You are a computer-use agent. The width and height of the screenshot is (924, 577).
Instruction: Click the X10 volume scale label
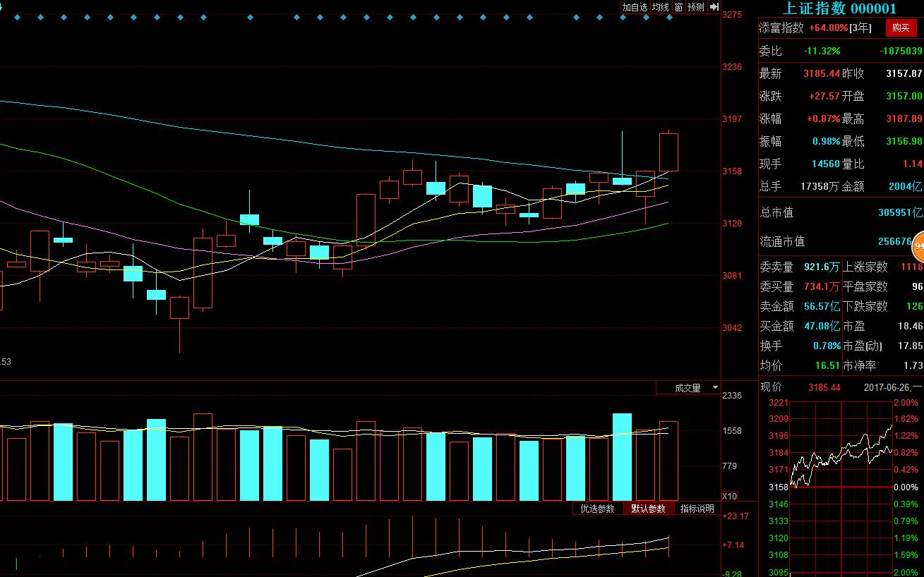click(729, 496)
